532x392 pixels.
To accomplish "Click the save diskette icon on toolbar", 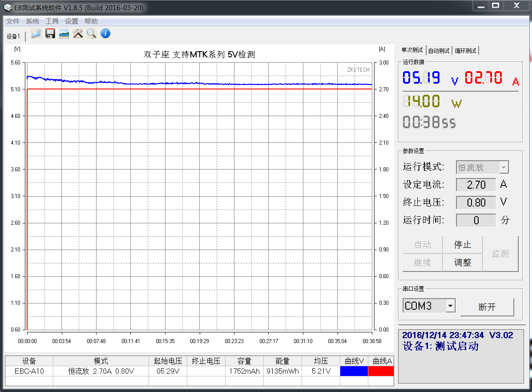I will (50, 33).
